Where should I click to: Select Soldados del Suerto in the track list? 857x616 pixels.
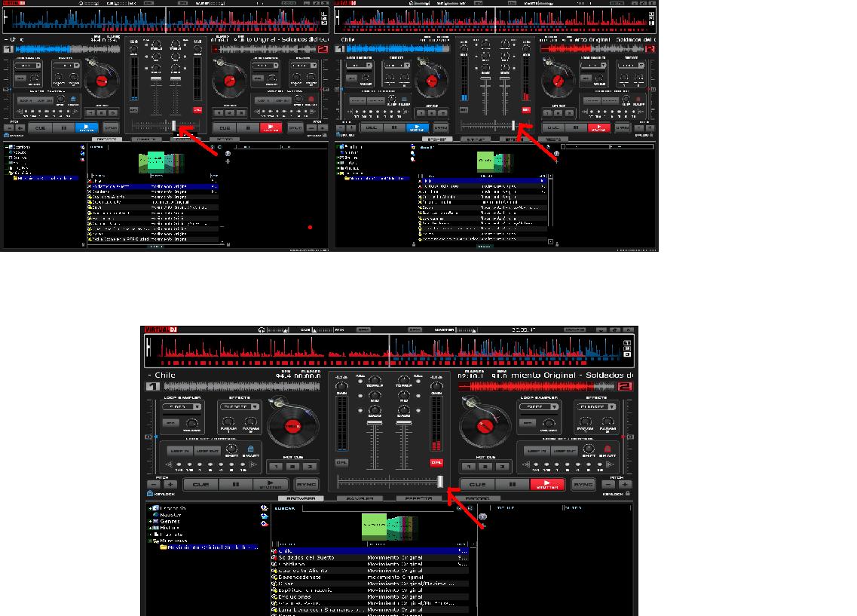click(305, 557)
